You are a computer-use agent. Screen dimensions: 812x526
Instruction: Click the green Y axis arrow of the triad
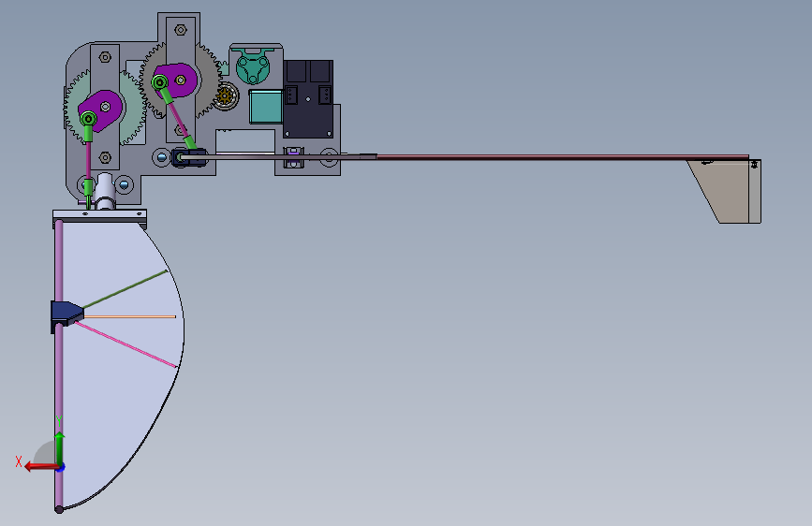click(60, 448)
